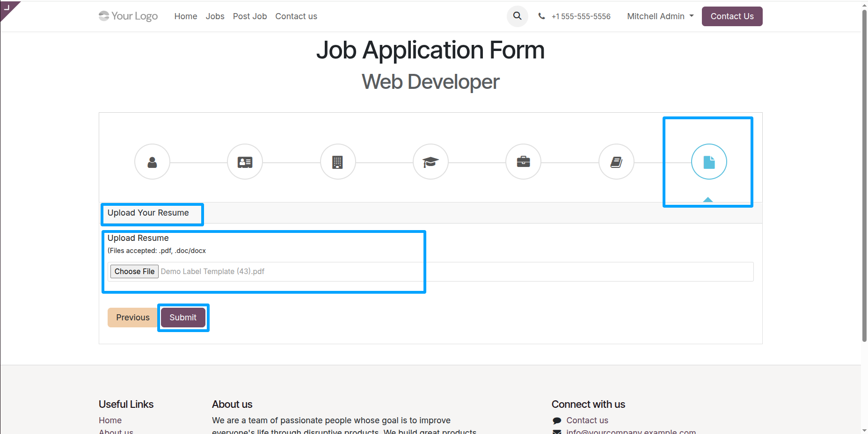Select the personal info step icon

tap(152, 162)
